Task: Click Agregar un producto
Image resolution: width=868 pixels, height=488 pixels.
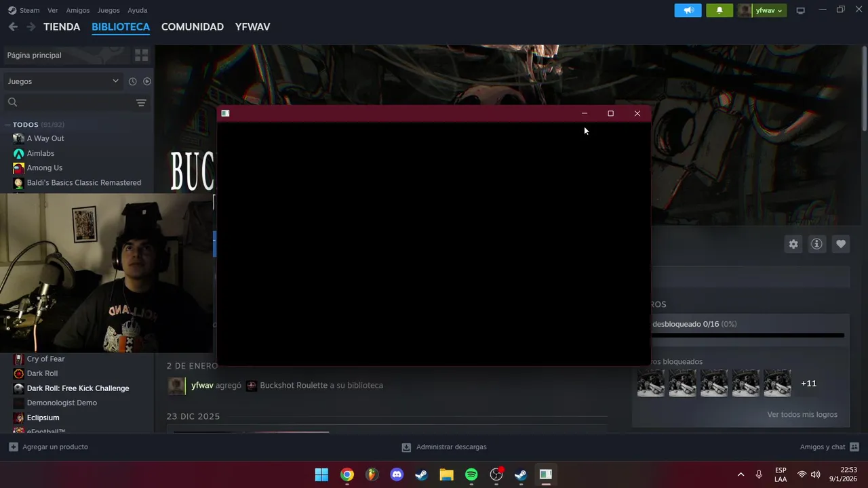Action: [48, 447]
